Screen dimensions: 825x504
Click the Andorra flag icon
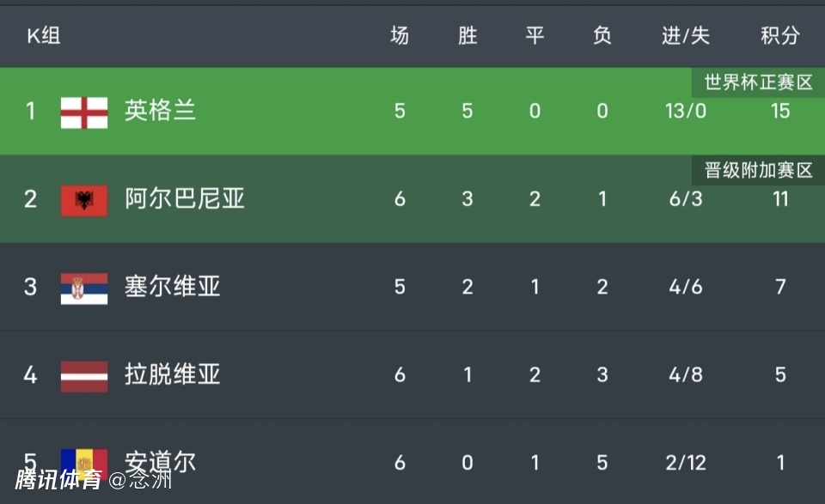(84, 461)
